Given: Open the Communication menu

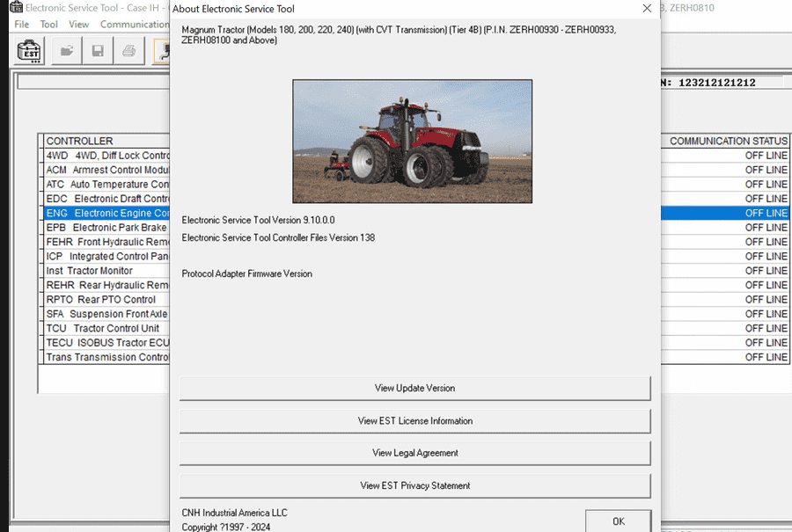Looking at the screenshot, I should pos(134,24).
